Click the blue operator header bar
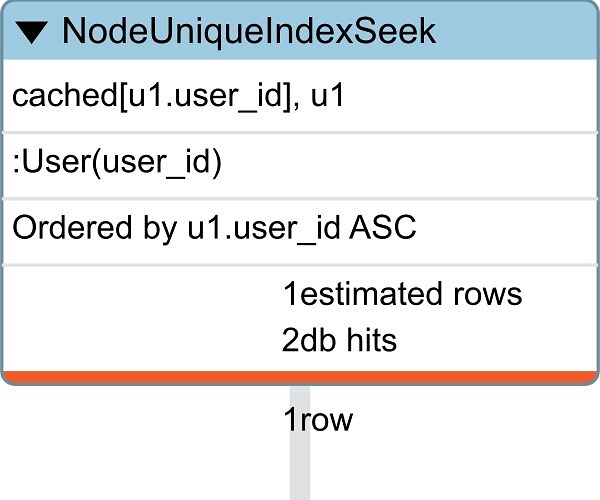The height and width of the screenshot is (500, 600). tap(300, 31)
